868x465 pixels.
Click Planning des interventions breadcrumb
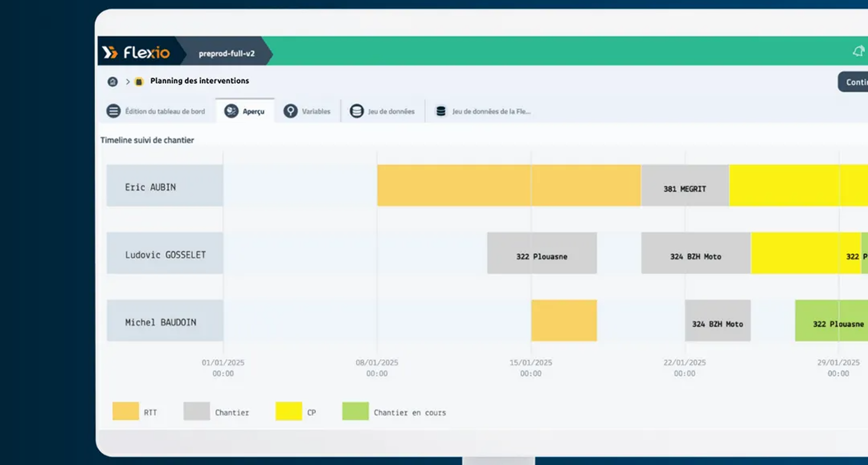(x=199, y=81)
